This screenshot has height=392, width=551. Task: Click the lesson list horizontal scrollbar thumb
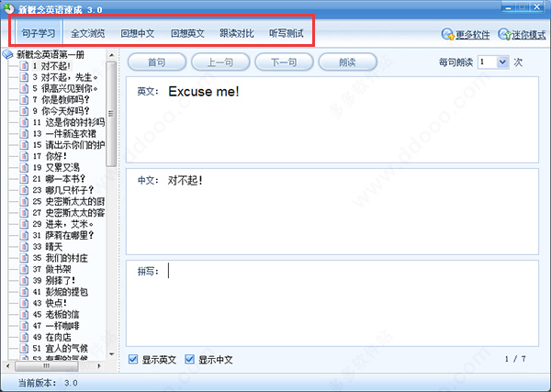pyautogui.click(x=46, y=366)
